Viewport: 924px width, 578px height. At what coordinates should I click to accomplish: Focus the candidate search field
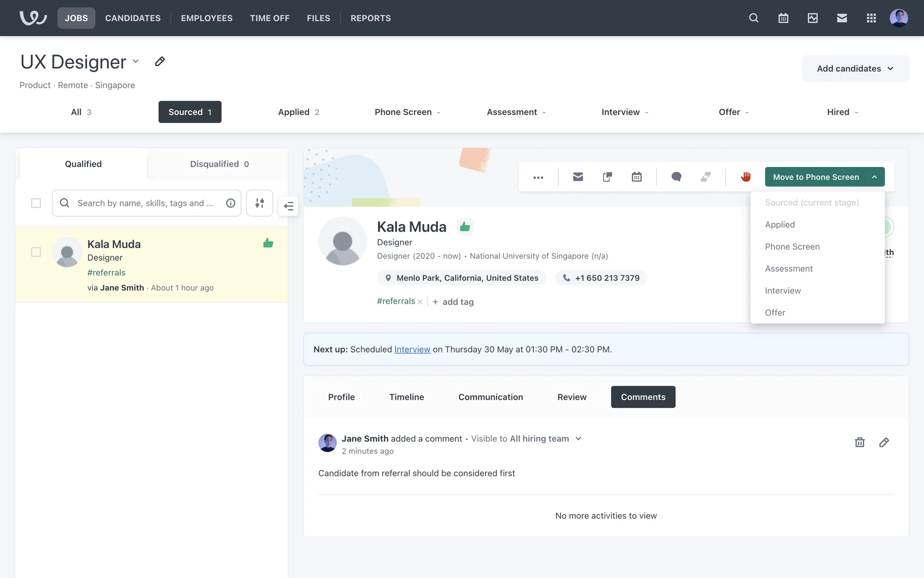point(145,203)
